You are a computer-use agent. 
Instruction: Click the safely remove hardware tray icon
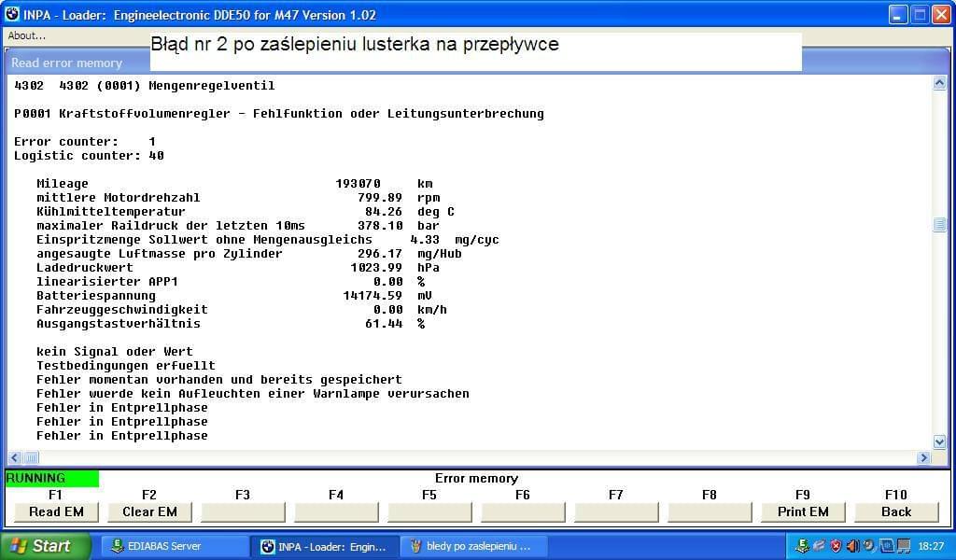[x=819, y=546]
